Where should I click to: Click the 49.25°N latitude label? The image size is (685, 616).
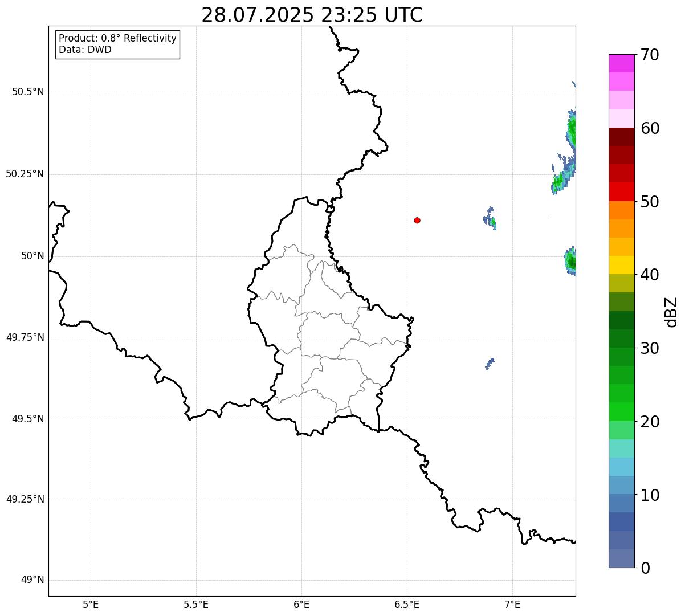point(25,499)
